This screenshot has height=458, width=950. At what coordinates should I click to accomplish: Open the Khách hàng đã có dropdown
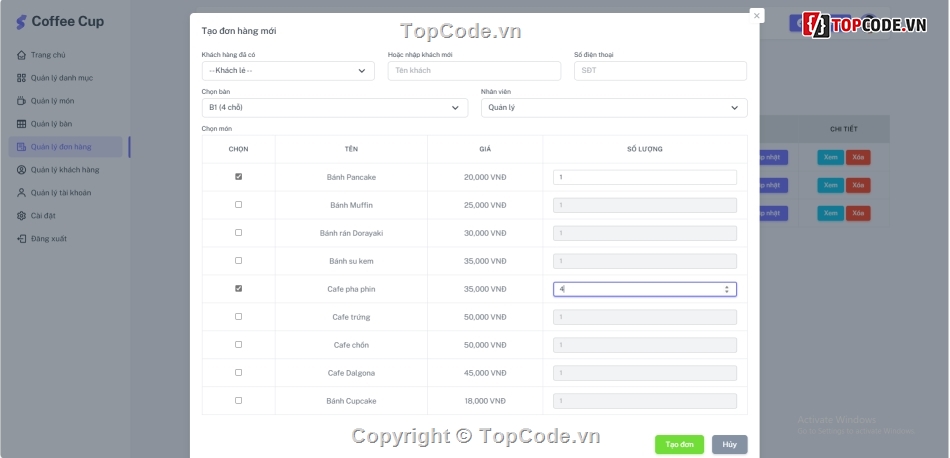coord(288,71)
